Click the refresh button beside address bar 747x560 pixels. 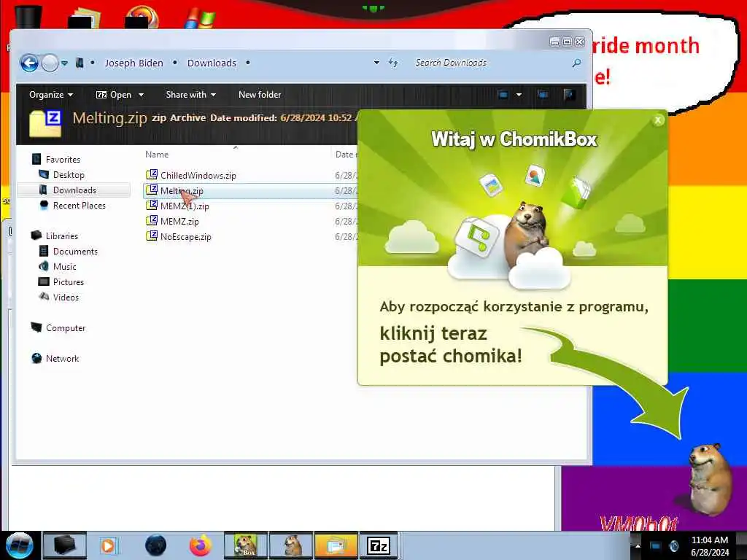(393, 63)
